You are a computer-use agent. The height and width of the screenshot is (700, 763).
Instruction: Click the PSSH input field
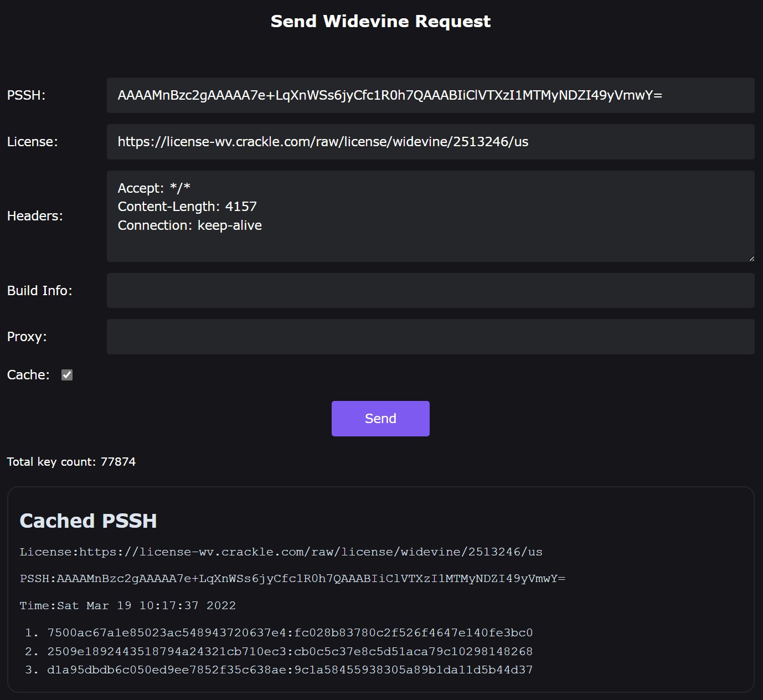pos(430,95)
